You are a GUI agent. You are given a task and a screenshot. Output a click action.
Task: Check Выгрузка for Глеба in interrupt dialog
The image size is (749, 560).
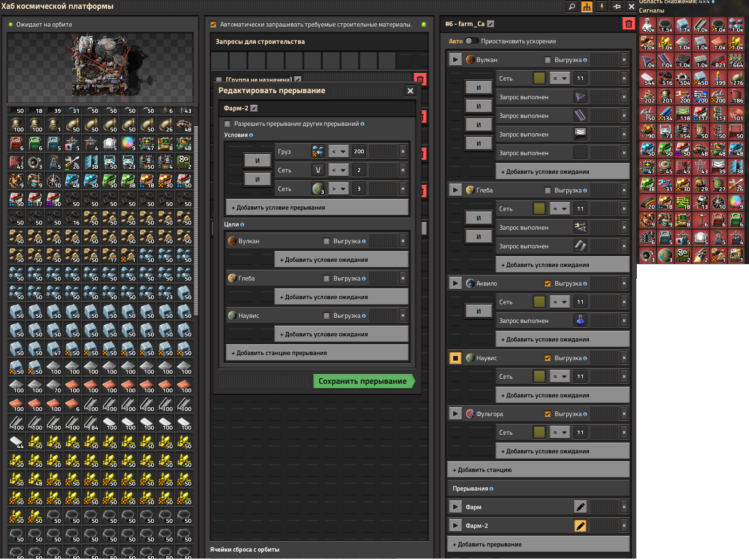click(x=327, y=278)
